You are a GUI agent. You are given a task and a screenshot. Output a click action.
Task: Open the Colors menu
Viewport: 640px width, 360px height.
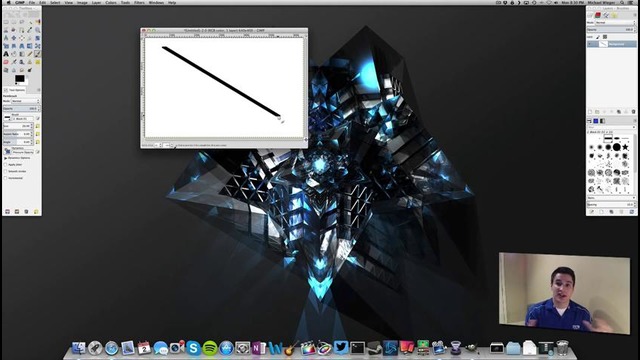pyautogui.click(x=111, y=2)
